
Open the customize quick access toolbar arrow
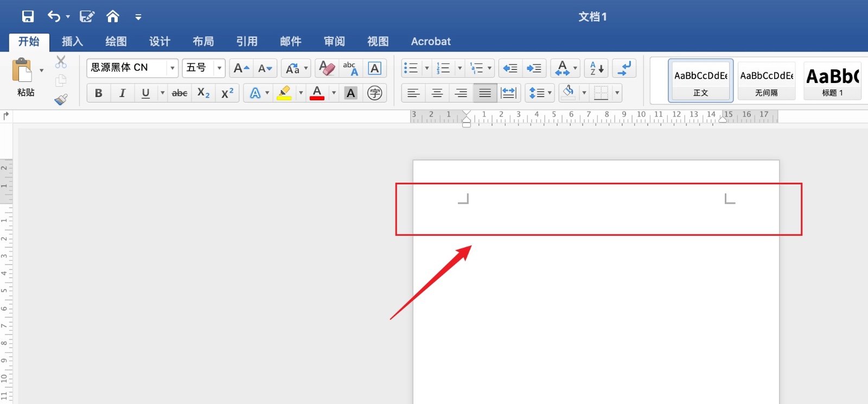[138, 17]
